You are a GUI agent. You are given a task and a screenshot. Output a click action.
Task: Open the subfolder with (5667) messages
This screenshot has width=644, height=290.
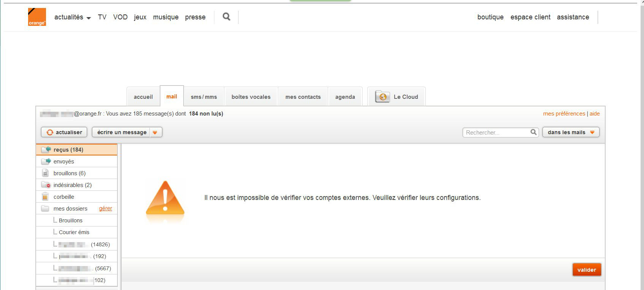76,268
